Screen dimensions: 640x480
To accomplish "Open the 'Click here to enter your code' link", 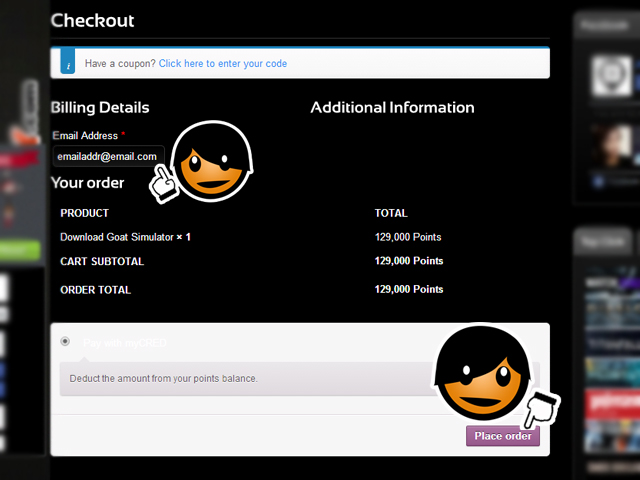I will click(222, 63).
